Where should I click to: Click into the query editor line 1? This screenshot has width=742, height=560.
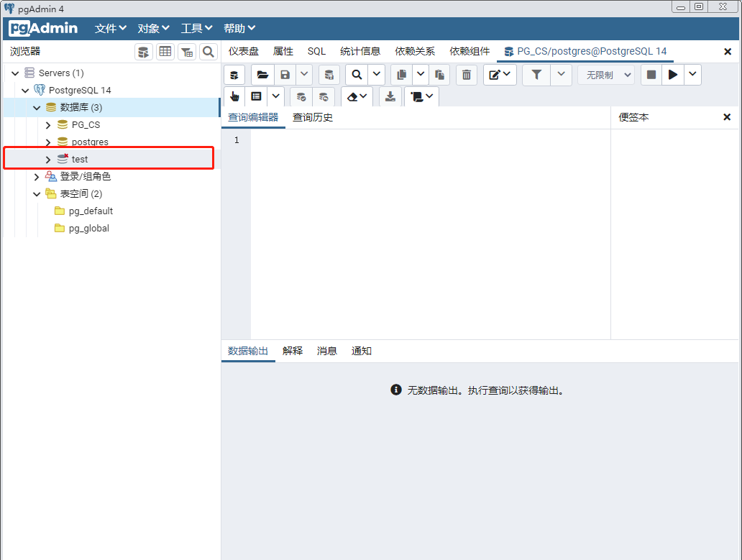point(430,140)
